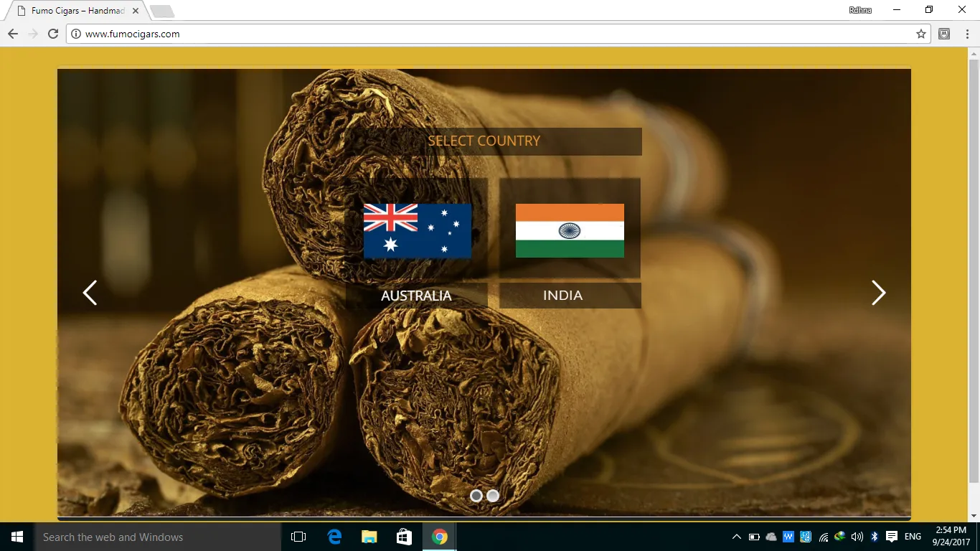Screen dimensions: 980x551
Task: Click the Search the web and Windows box
Action: click(x=158, y=537)
